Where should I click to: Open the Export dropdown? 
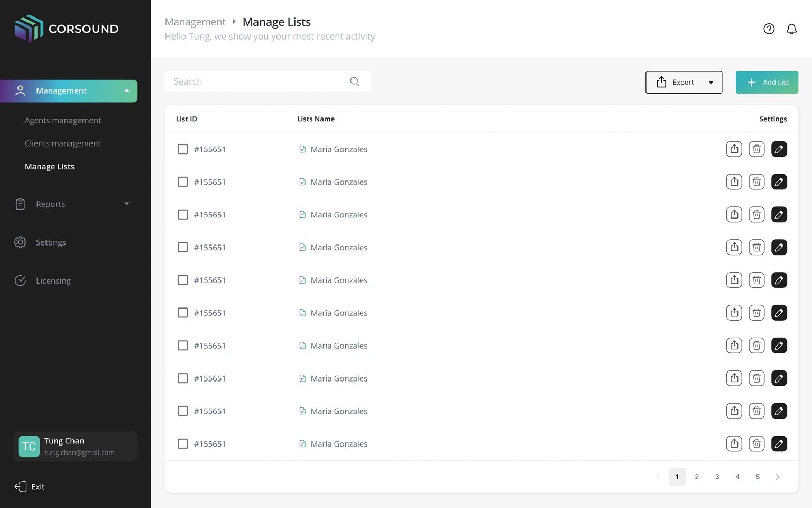point(684,83)
